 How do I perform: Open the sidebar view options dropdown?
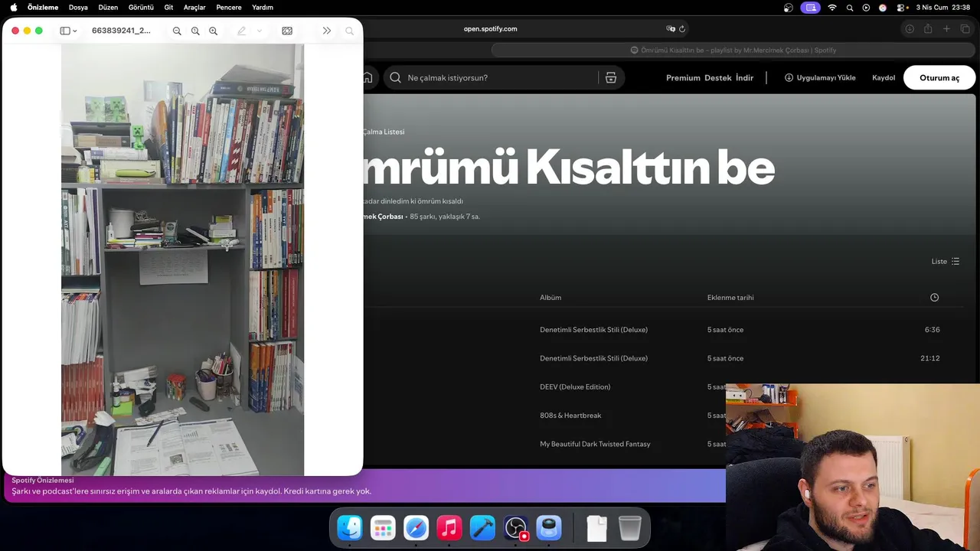coord(74,31)
